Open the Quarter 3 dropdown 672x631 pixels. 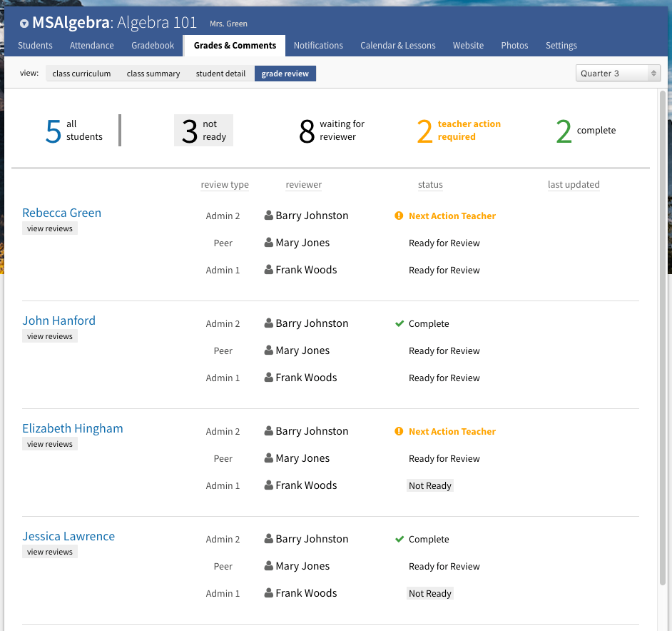point(617,74)
